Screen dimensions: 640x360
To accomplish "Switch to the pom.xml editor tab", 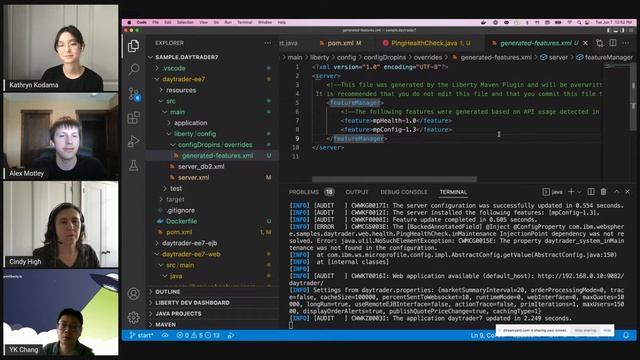I will (x=340, y=43).
